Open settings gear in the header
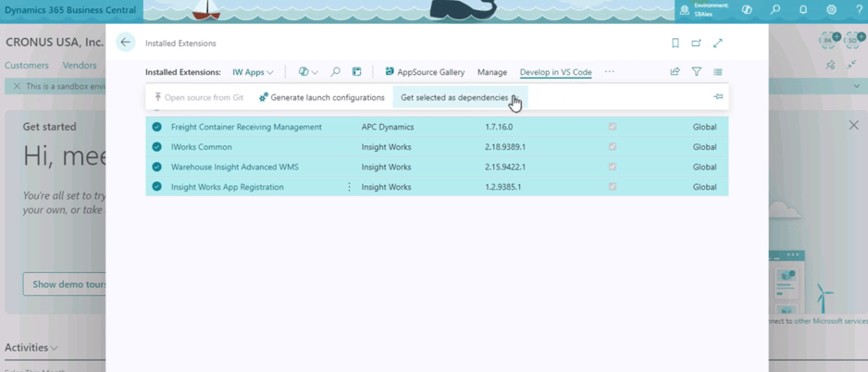This screenshot has width=868, height=372. point(831,9)
